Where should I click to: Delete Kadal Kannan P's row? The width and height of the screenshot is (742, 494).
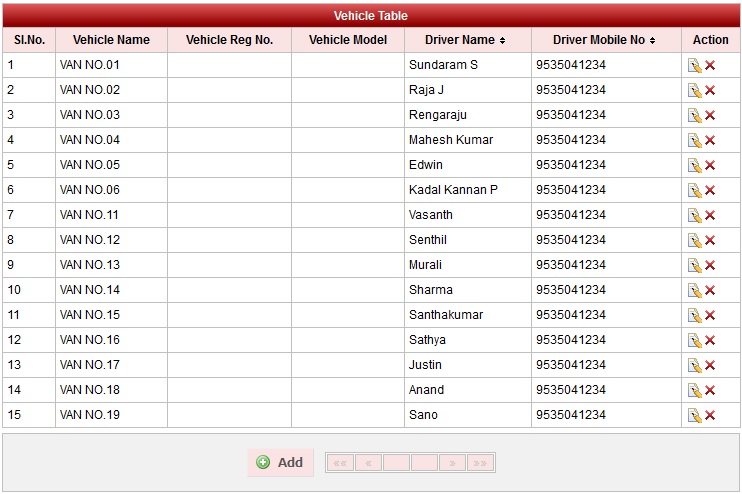coord(710,190)
